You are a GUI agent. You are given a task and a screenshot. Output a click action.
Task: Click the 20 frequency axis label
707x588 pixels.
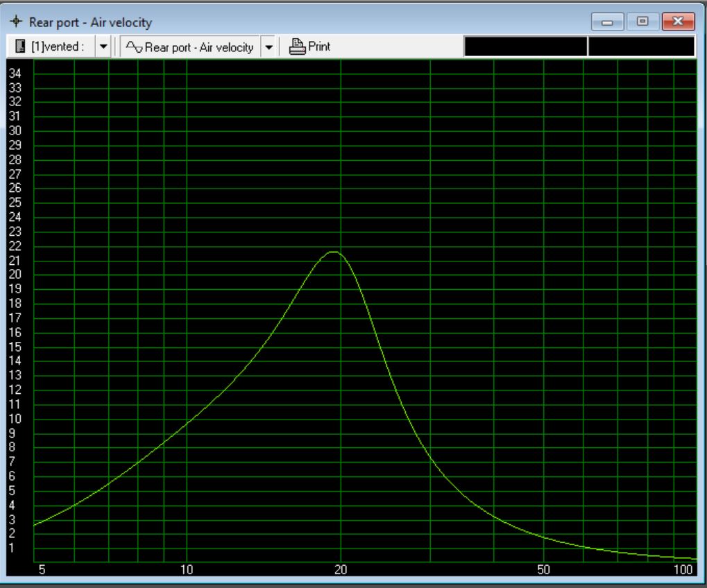341,569
